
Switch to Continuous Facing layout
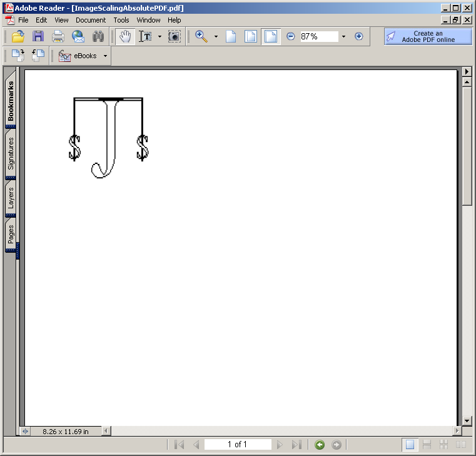coord(444,445)
